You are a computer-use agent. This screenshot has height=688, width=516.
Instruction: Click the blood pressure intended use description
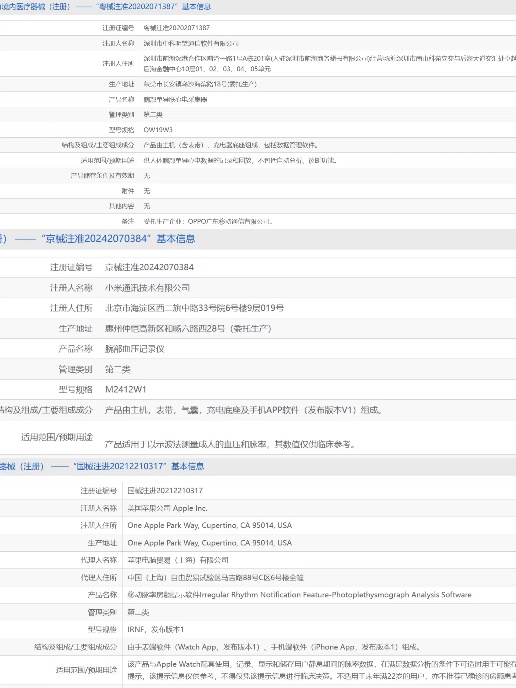230,444
